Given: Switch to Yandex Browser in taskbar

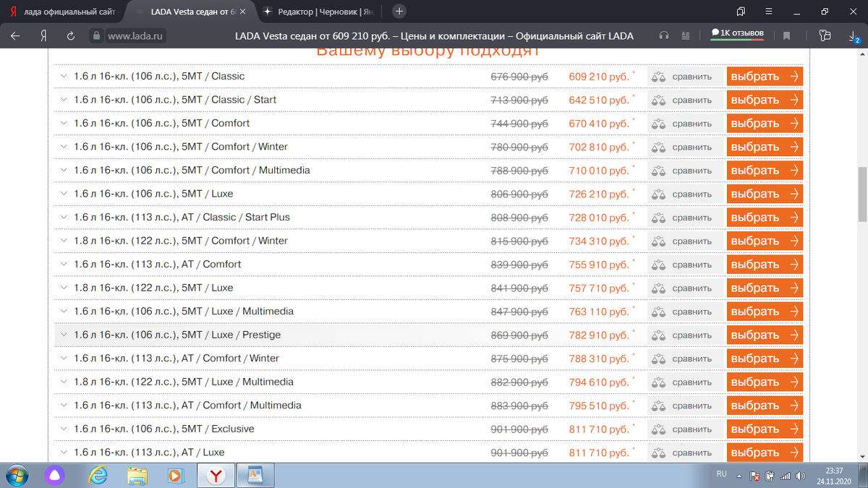Looking at the screenshot, I should click(x=215, y=475).
